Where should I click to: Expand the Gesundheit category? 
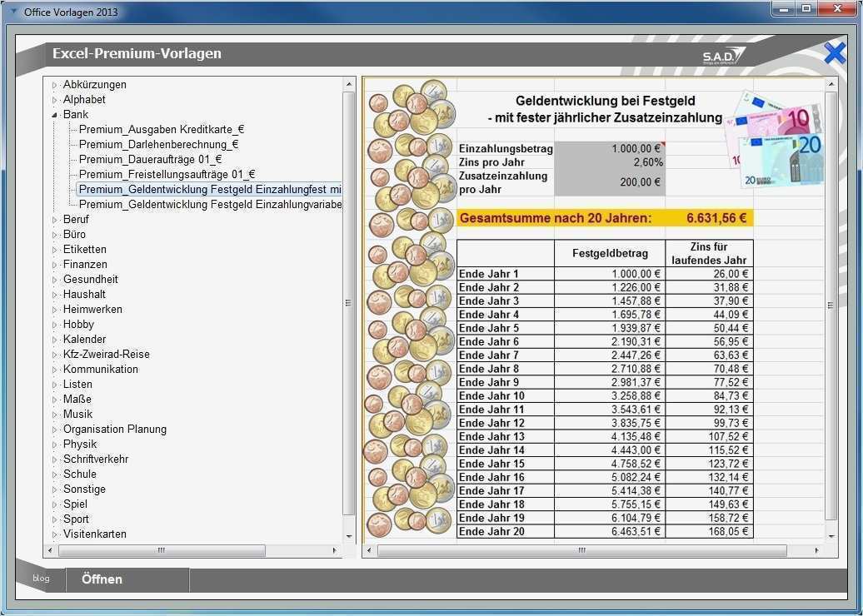[54, 280]
